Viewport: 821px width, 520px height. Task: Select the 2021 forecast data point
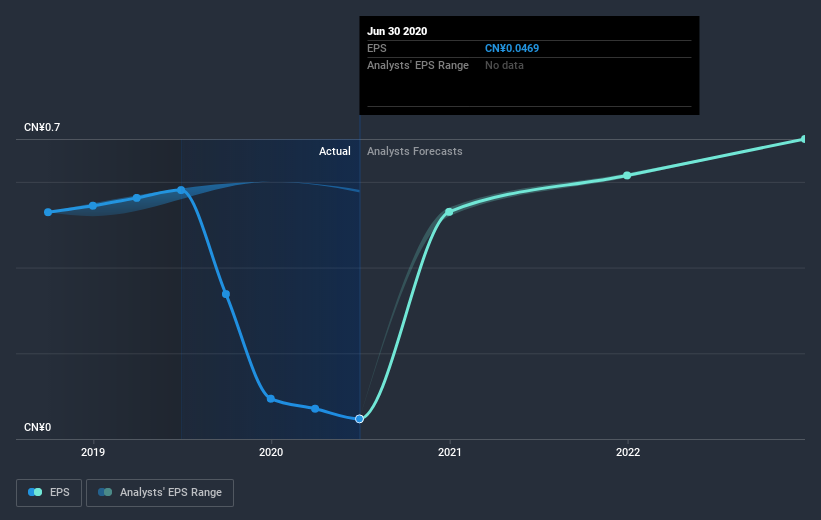pos(449,212)
